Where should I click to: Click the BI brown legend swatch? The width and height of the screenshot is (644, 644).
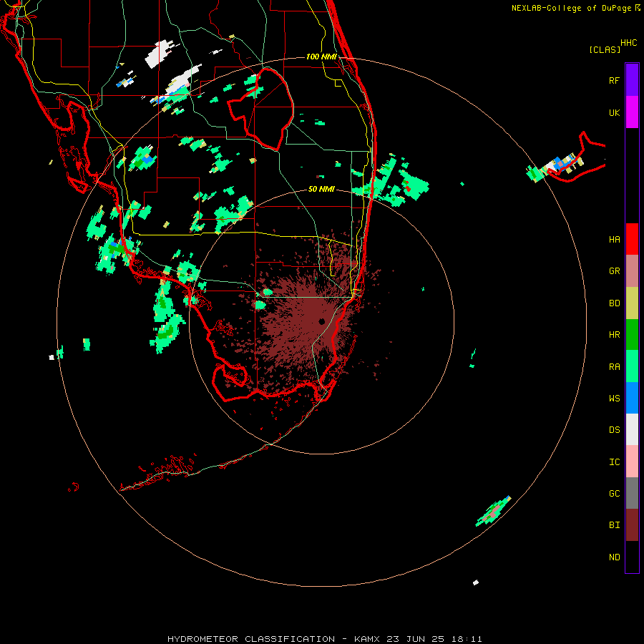tap(632, 525)
